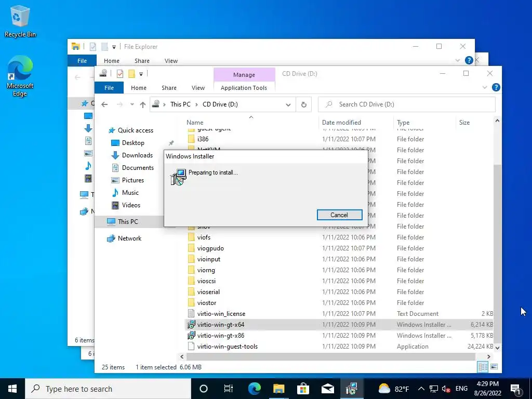Screen dimensions: 532x399
Task: Open Music in navigation pane
Action: click(130, 193)
